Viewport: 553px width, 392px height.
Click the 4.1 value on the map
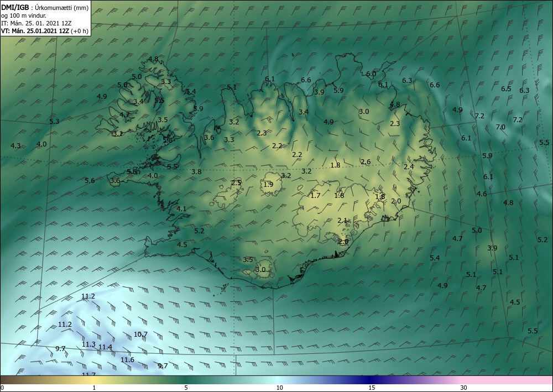181,208
